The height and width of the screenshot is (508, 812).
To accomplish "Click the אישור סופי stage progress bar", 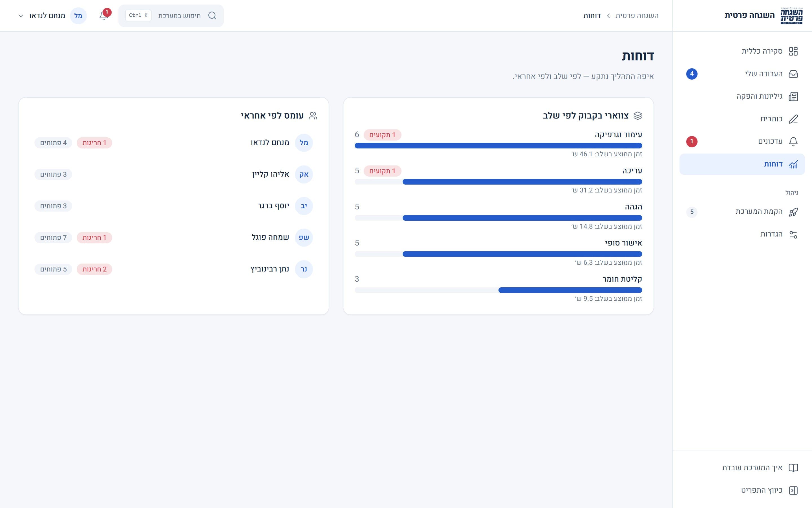I will point(498,254).
